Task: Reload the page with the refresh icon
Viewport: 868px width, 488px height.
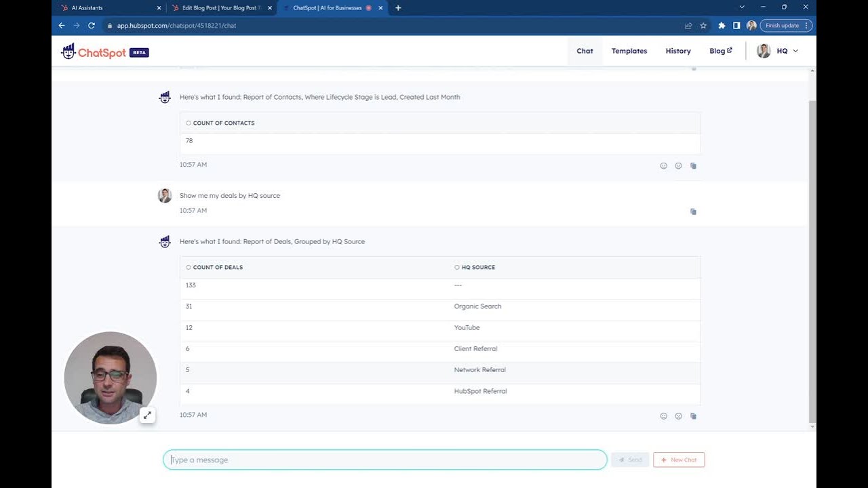Action: (x=92, y=26)
